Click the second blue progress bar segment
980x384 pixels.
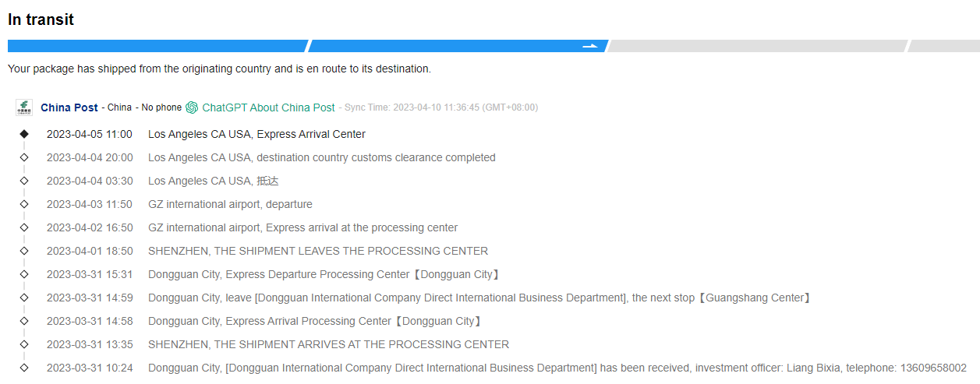click(444, 46)
